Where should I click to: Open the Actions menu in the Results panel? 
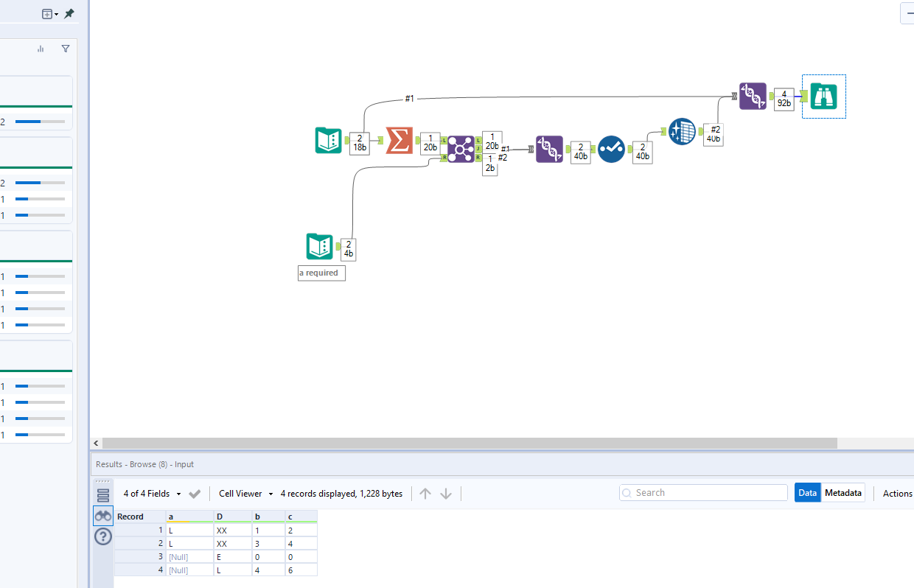coord(897,493)
